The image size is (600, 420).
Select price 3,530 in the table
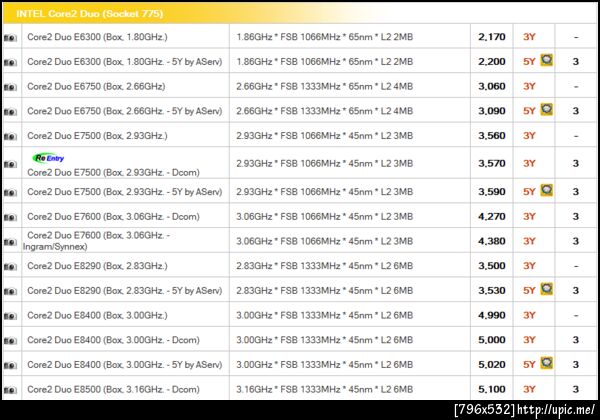[x=492, y=291]
